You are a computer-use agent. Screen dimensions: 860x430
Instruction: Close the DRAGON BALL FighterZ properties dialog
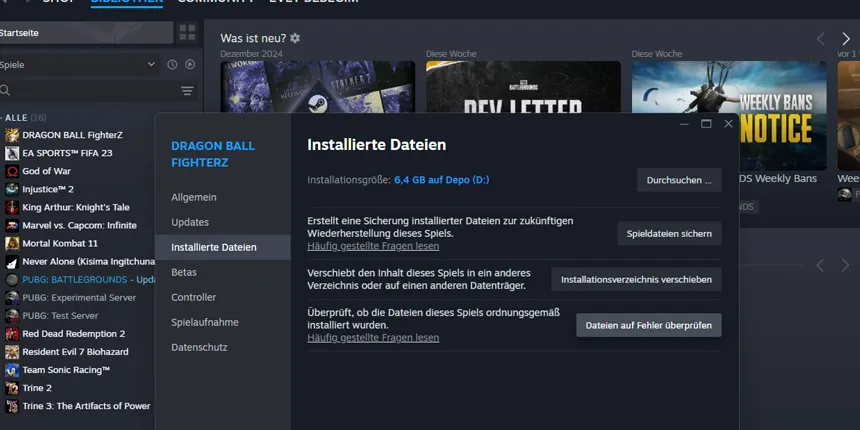[728, 124]
